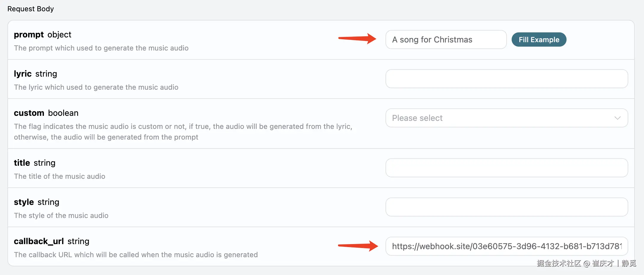Click the prompt description text

101,48
